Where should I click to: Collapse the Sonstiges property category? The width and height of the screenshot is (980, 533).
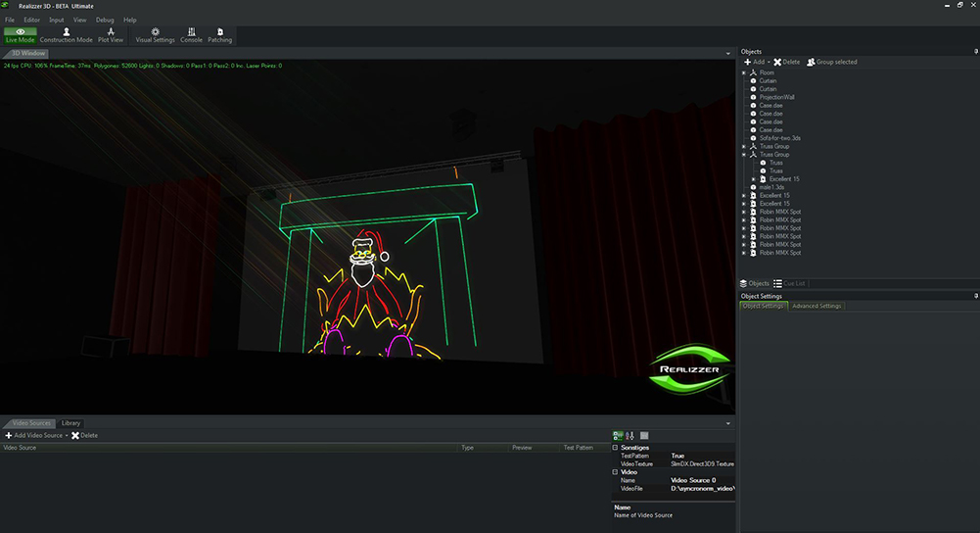(615, 448)
